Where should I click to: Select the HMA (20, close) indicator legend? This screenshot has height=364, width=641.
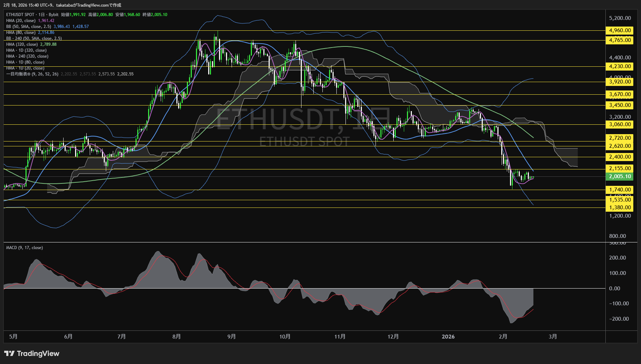(x=21, y=21)
